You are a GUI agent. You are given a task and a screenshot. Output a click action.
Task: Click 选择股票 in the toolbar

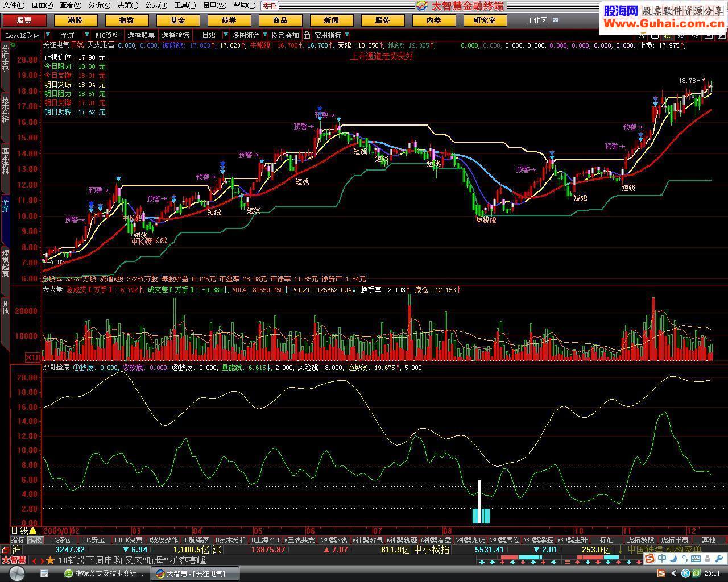[141, 35]
